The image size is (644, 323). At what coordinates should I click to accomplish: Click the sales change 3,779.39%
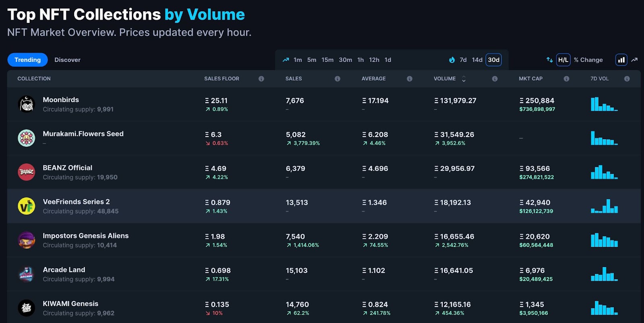pos(303,143)
